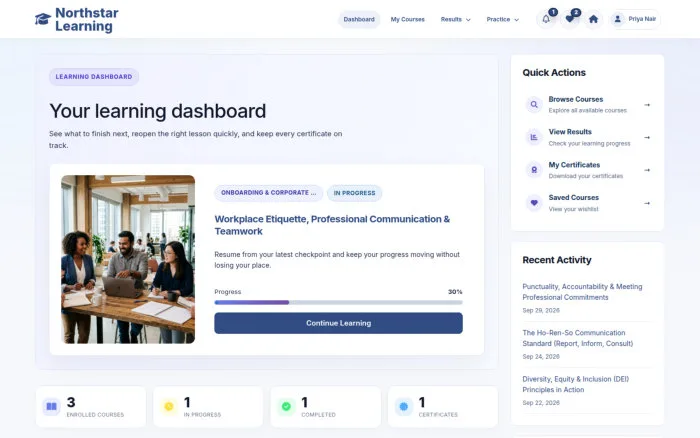Image resolution: width=700 pixels, height=438 pixels.
Task: Click the Browse Courses magnifier icon
Action: (x=534, y=105)
